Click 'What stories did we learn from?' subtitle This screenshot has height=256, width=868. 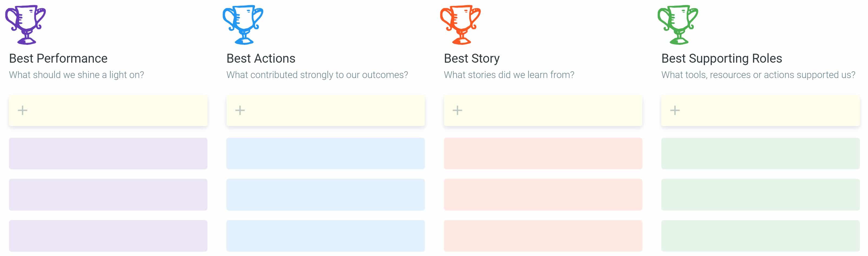tap(509, 75)
